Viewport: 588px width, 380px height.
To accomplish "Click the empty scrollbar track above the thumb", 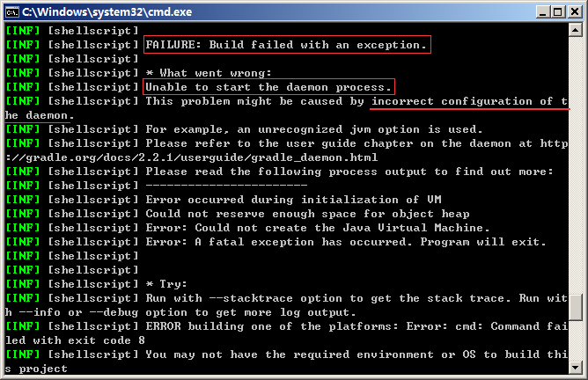I will click(x=576, y=164).
